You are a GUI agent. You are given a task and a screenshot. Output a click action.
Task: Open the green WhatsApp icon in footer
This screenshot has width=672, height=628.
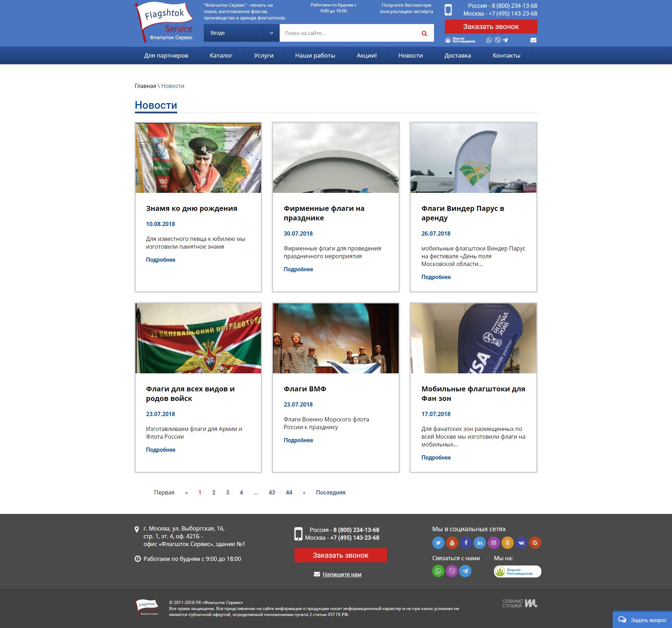(438, 571)
